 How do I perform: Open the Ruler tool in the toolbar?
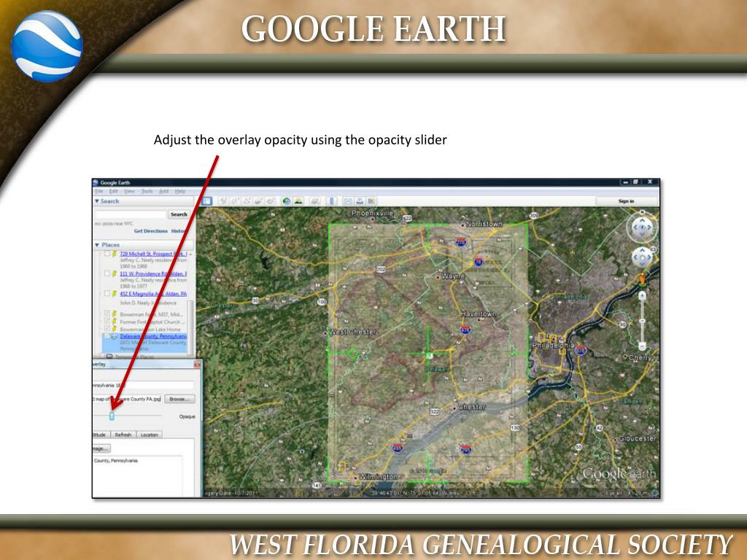pos(332,201)
